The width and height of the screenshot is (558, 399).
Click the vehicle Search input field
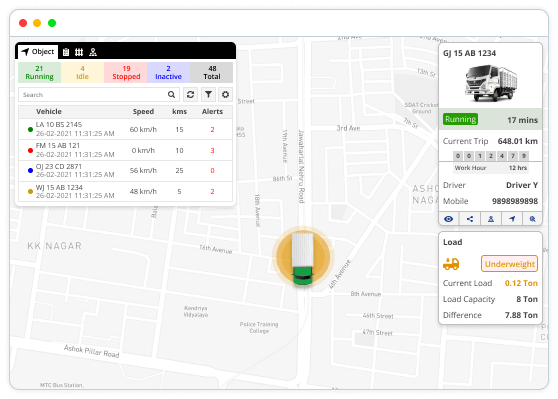point(99,95)
